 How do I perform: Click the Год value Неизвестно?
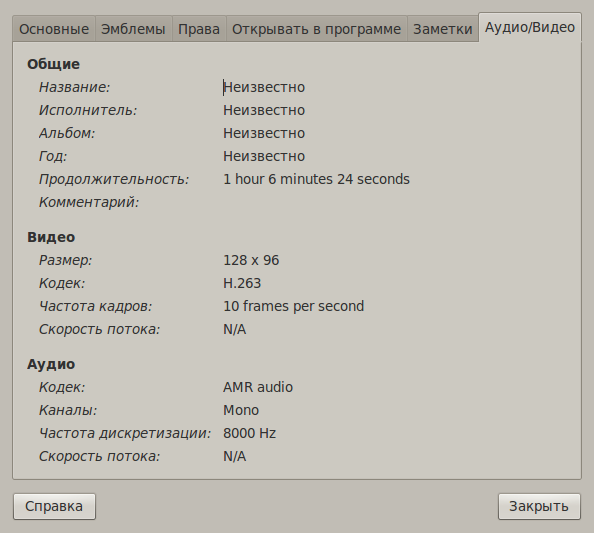tap(264, 156)
